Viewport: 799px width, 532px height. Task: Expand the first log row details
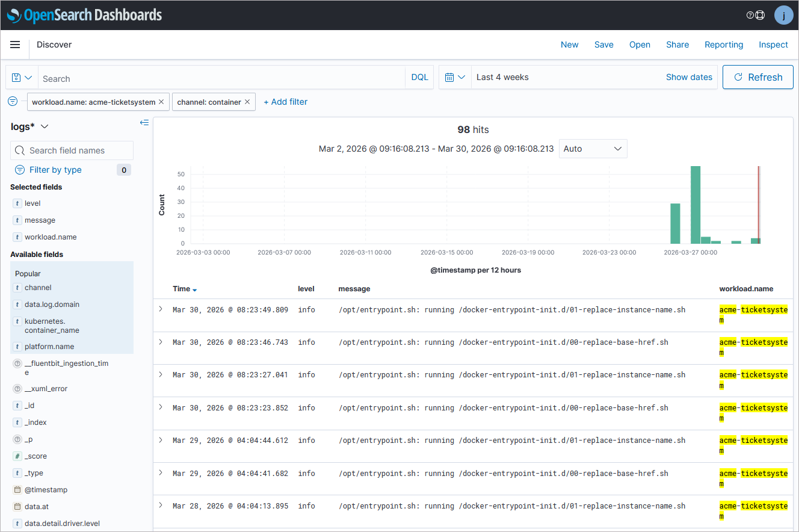161,309
